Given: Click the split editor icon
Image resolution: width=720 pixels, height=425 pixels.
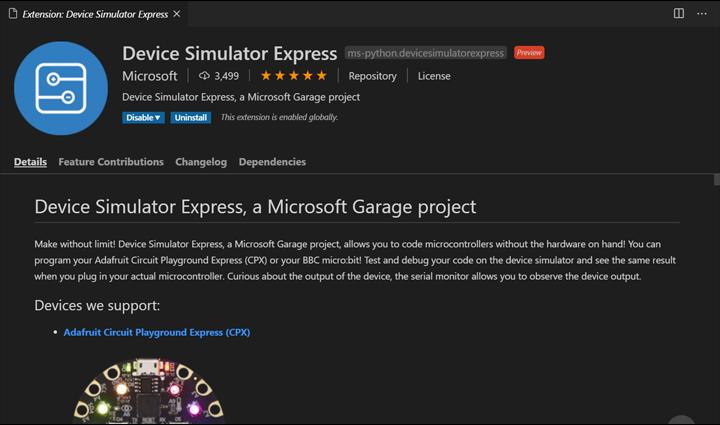Looking at the screenshot, I should pos(679,13).
